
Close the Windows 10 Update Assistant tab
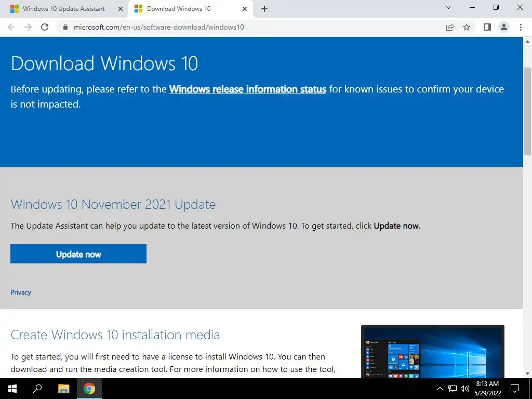(x=121, y=9)
